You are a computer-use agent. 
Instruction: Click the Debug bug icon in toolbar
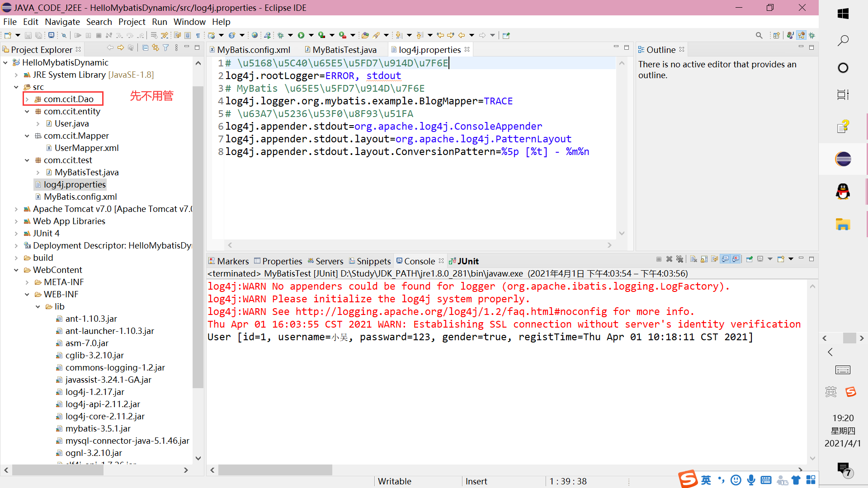pyautogui.click(x=280, y=35)
